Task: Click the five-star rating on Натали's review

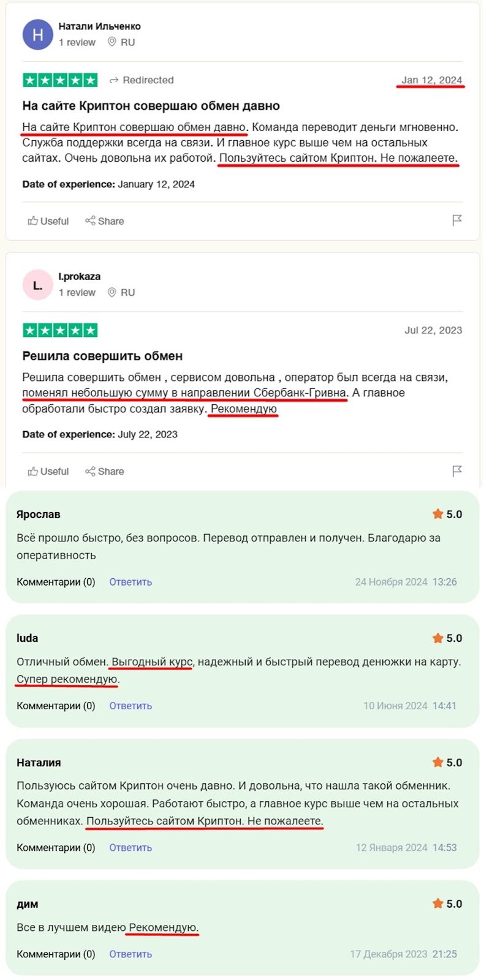Action: (60, 80)
